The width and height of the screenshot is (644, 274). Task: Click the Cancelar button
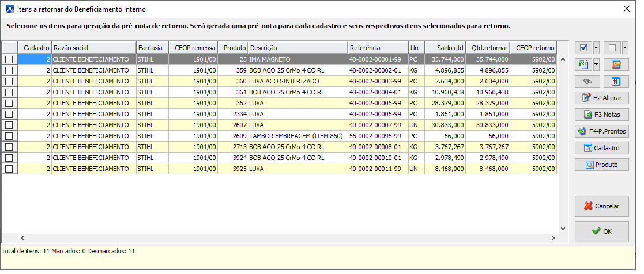pyautogui.click(x=601, y=206)
